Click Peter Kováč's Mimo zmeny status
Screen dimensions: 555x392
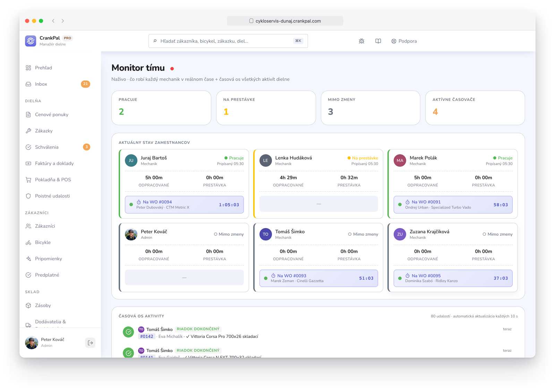point(229,234)
